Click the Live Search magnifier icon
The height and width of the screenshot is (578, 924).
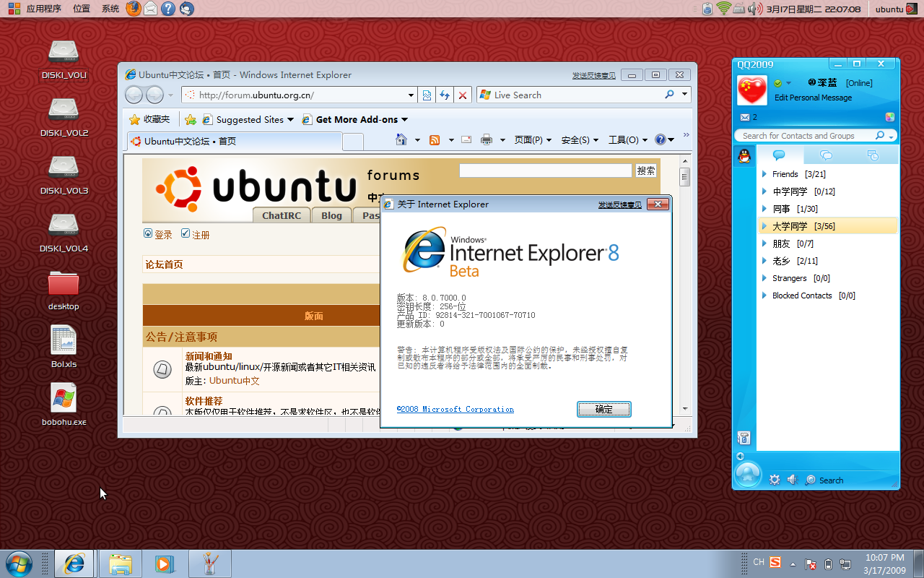coord(669,95)
